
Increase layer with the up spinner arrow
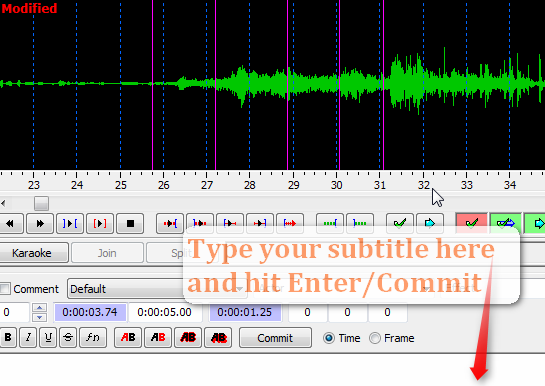[x=40, y=308]
